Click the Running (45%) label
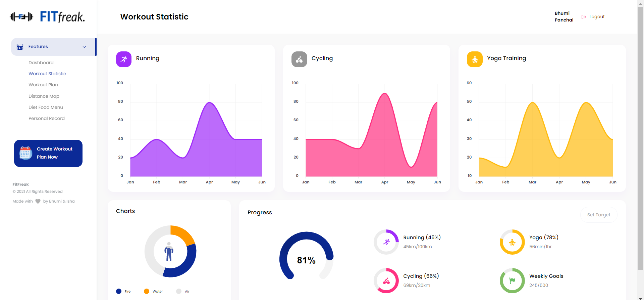 tap(422, 237)
